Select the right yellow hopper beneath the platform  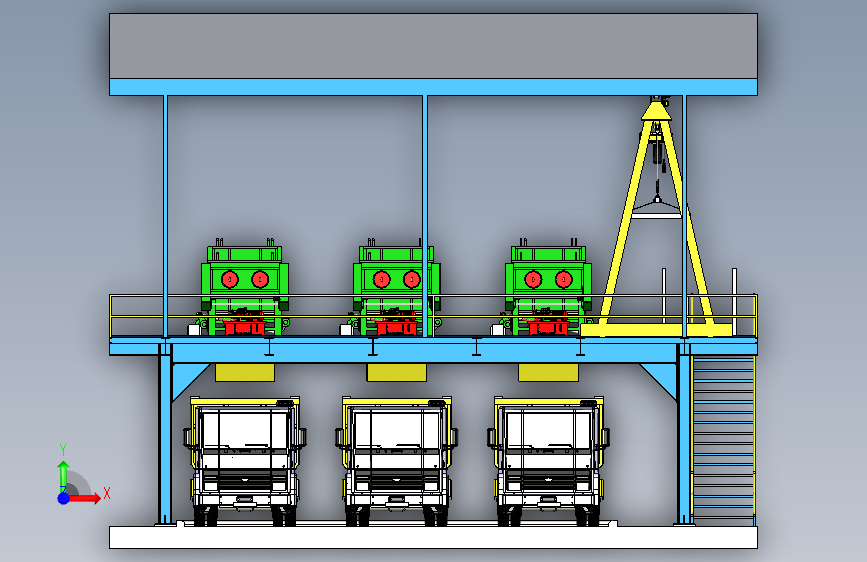549,372
